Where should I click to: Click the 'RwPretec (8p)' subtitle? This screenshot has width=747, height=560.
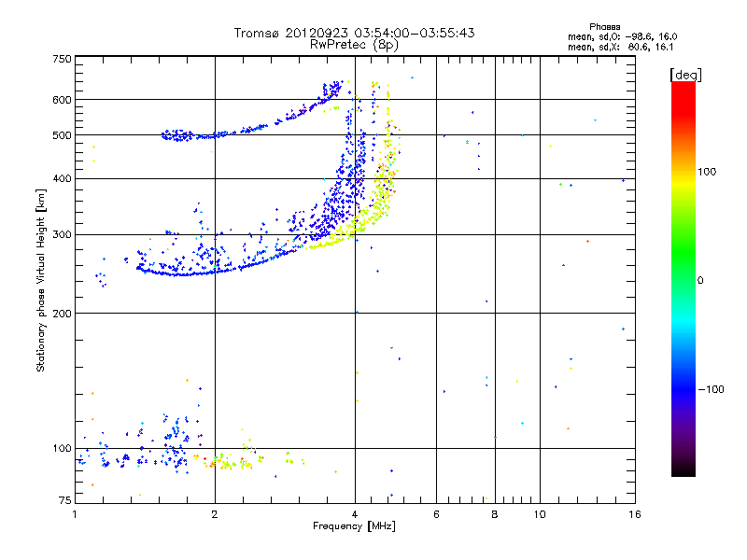pyautogui.click(x=354, y=45)
